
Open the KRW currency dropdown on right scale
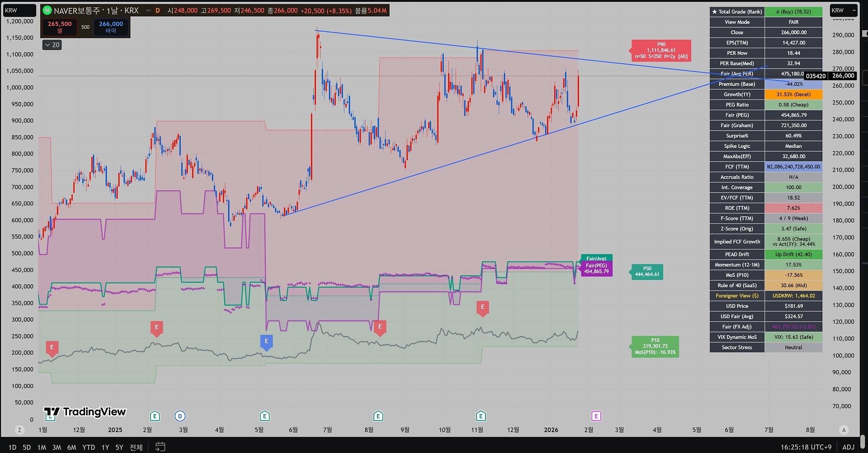(844, 10)
